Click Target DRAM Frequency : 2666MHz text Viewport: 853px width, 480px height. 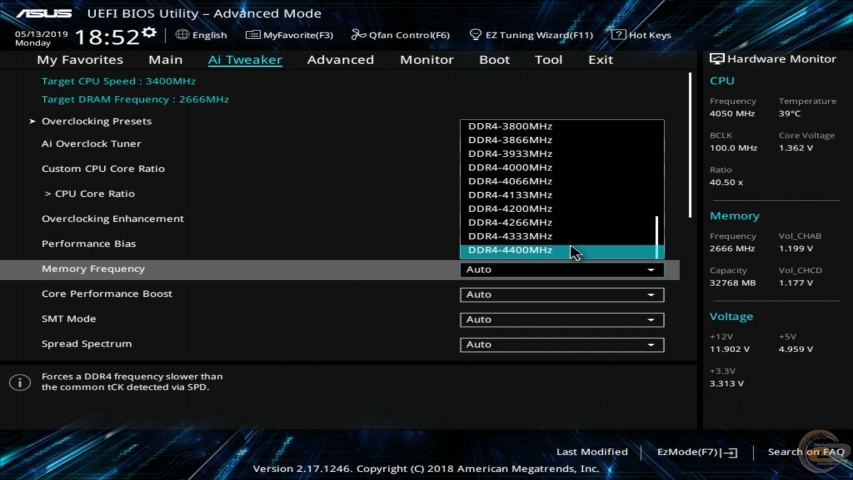[135, 100]
